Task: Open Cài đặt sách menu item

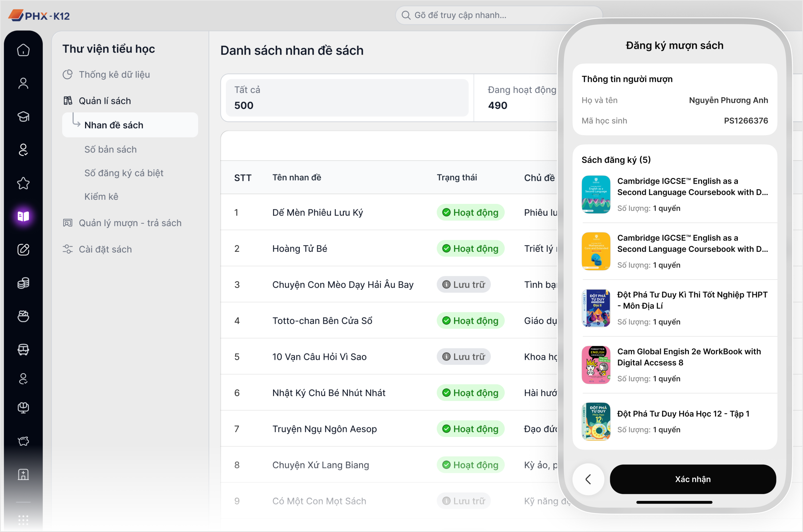Action: [x=105, y=249]
